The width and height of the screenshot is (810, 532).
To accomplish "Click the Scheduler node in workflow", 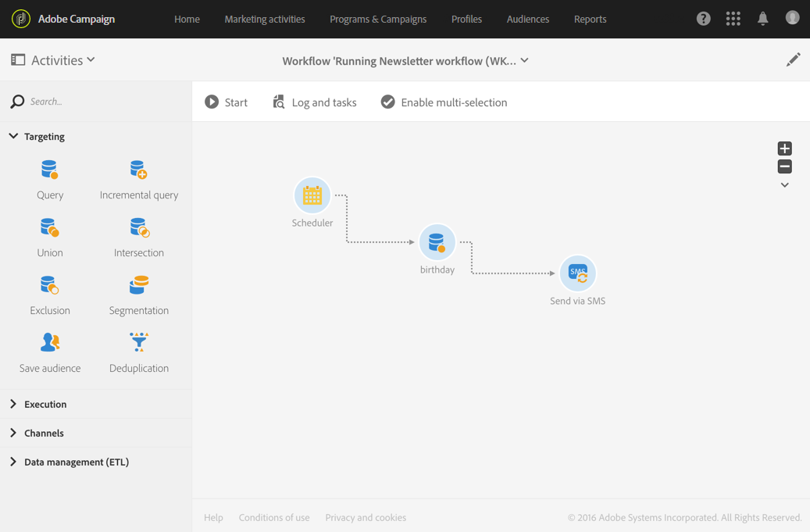I will point(312,196).
